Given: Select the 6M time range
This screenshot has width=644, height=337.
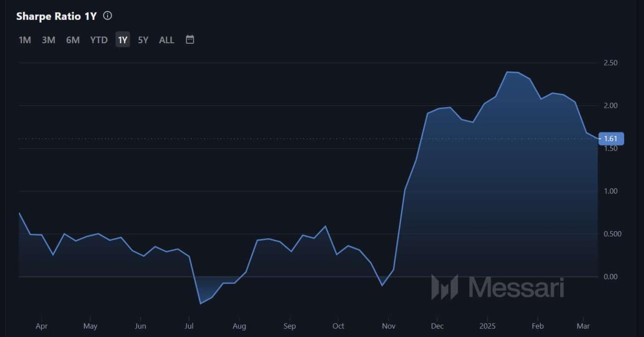Looking at the screenshot, I should coord(72,40).
